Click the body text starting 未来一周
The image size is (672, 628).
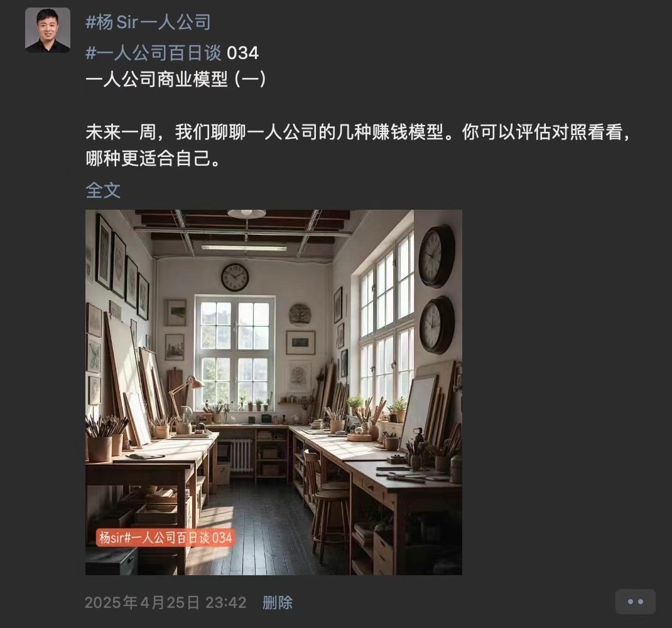[358, 132]
